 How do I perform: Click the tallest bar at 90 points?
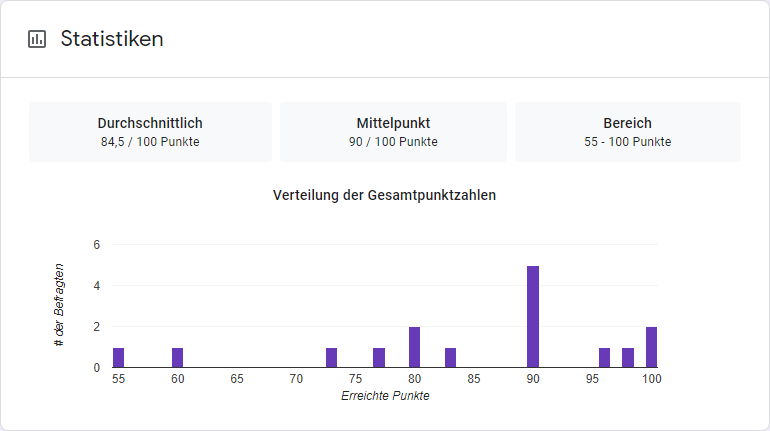(533, 317)
